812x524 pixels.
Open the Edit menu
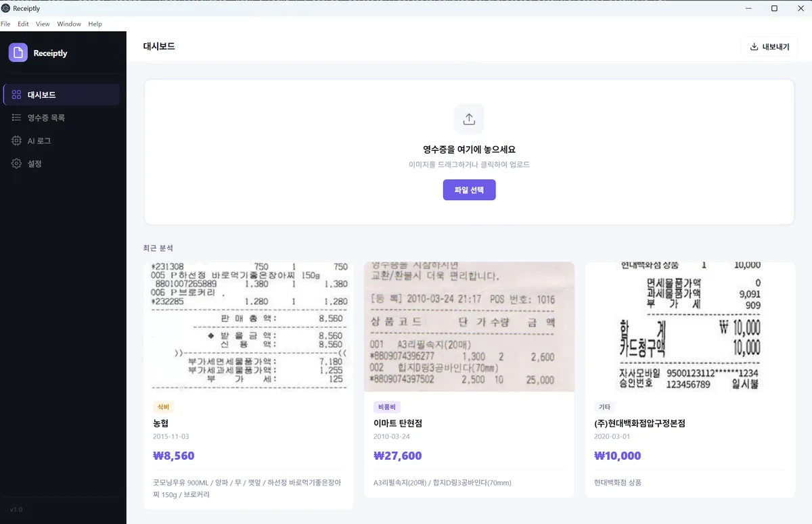point(22,23)
